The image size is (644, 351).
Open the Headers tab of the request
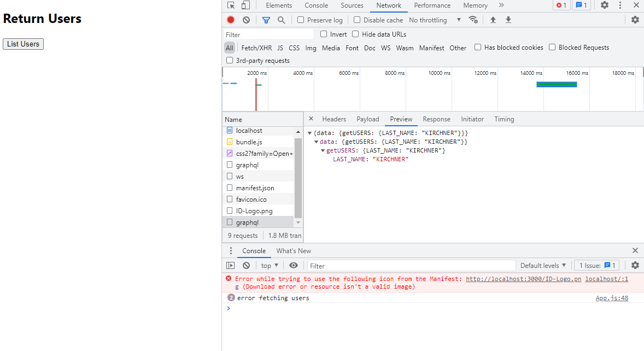[334, 119]
